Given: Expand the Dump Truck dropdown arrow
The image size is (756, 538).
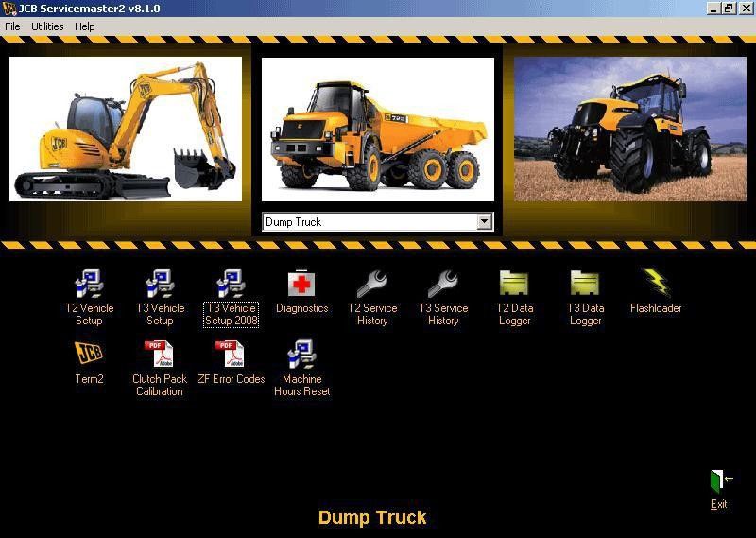Looking at the screenshot, I should [484, 222].
